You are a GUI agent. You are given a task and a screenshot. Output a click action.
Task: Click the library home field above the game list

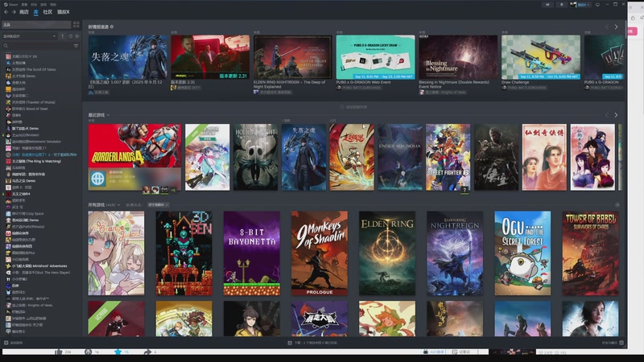[36, 25]
